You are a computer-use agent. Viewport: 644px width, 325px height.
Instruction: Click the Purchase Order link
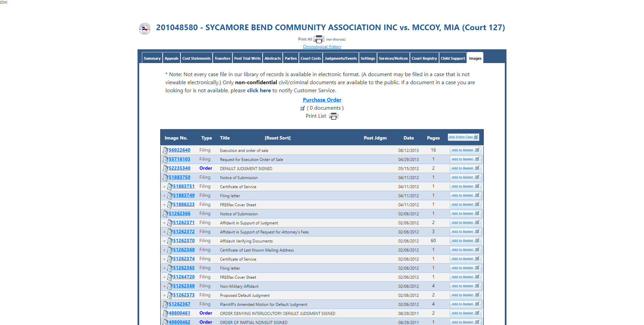point(322,100)
